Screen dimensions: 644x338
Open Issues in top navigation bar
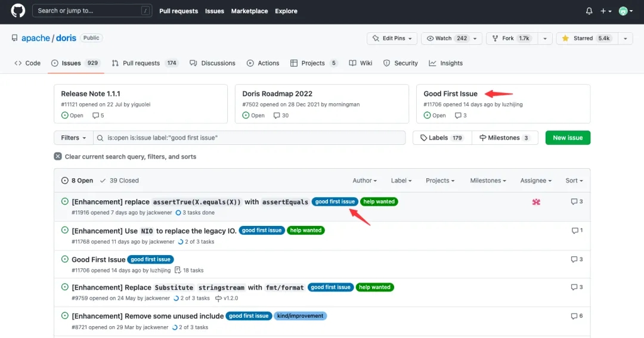tap(215, 11)
